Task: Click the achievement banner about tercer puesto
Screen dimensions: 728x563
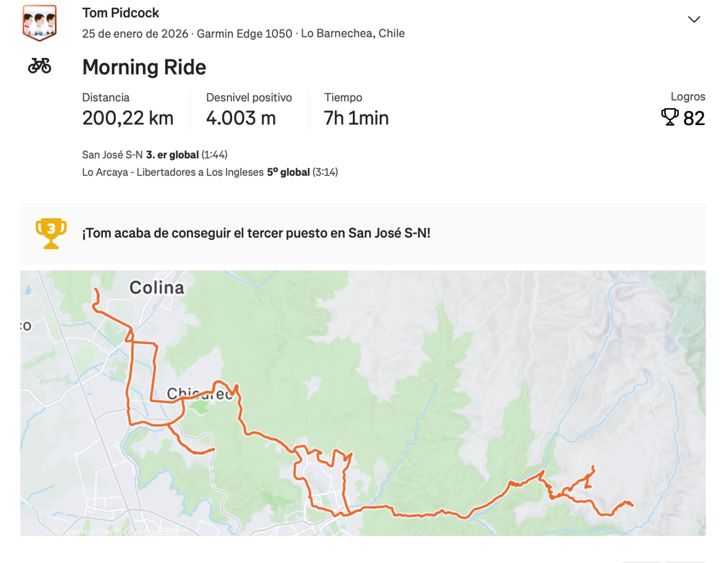Action: (258, 233)
